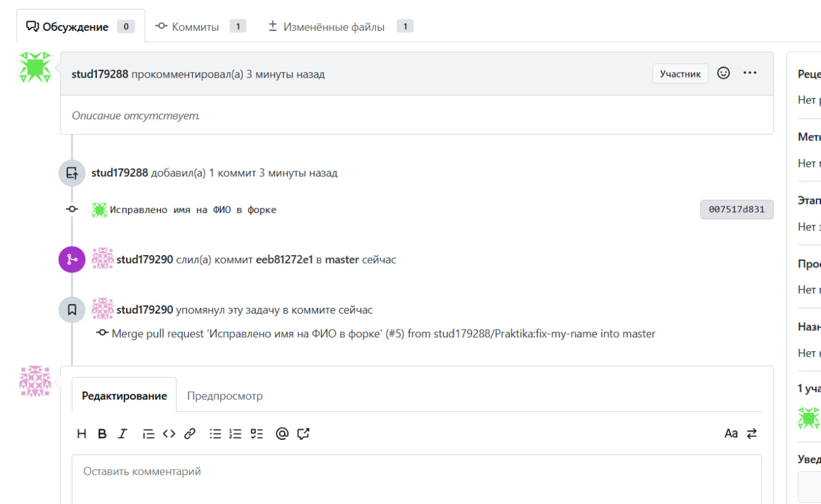
Task: Switch to the Предпросмотр tab
Action: 224,396
